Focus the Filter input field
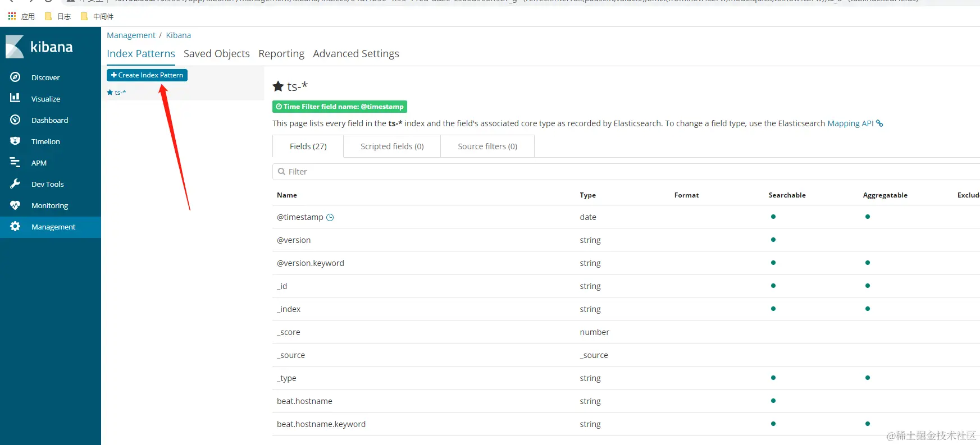 tap(626, 172)
